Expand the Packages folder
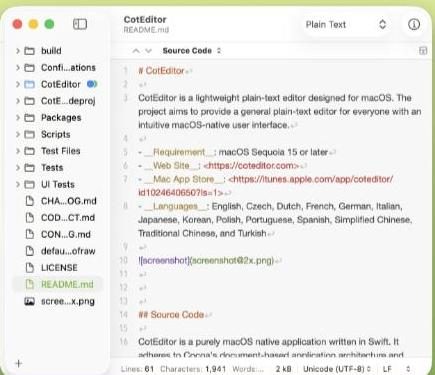The height and width of the screenshot is (375, 435). coord(18,117)
